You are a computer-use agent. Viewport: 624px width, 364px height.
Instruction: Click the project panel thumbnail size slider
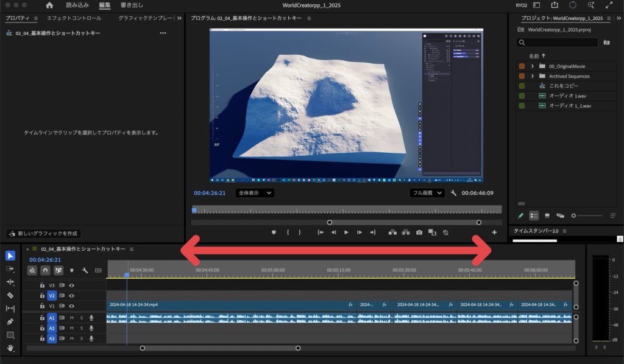(x=574, y=215)
